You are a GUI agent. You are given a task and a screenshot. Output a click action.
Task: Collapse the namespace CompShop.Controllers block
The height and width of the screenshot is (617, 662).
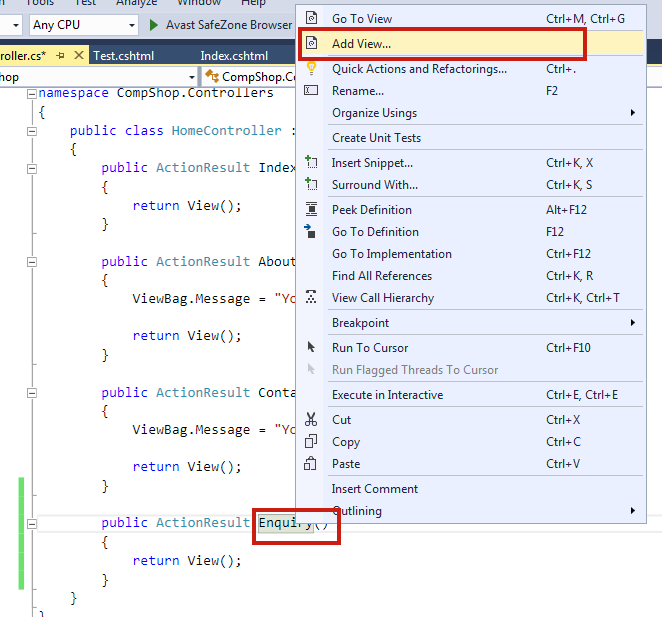(31, 94)
